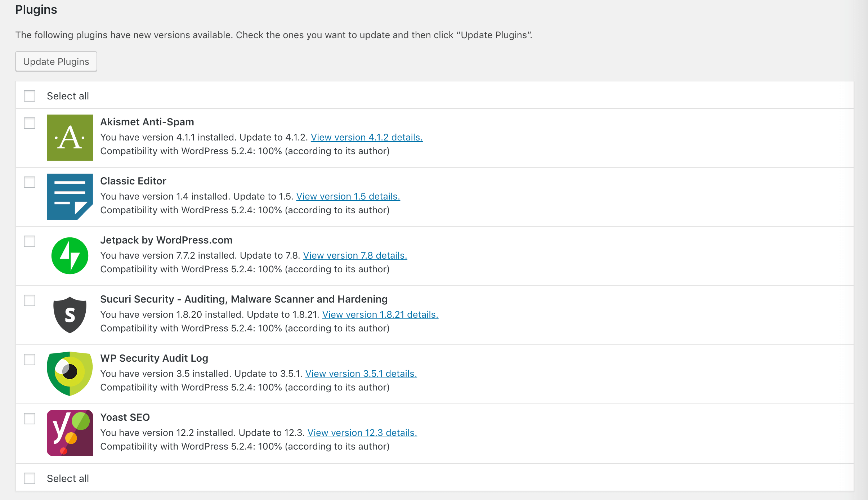Select the Classic Editor checkbox

pos(30,182)
